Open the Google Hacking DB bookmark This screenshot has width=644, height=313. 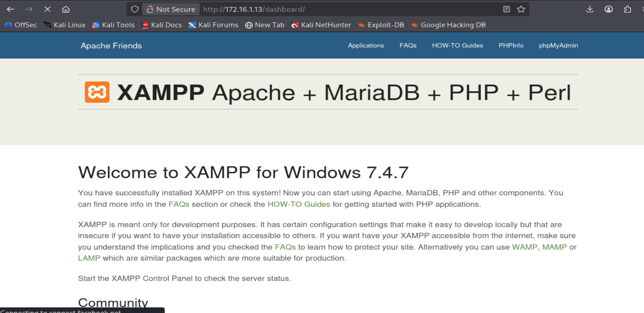pyautogui.click(x=448, y=25)
